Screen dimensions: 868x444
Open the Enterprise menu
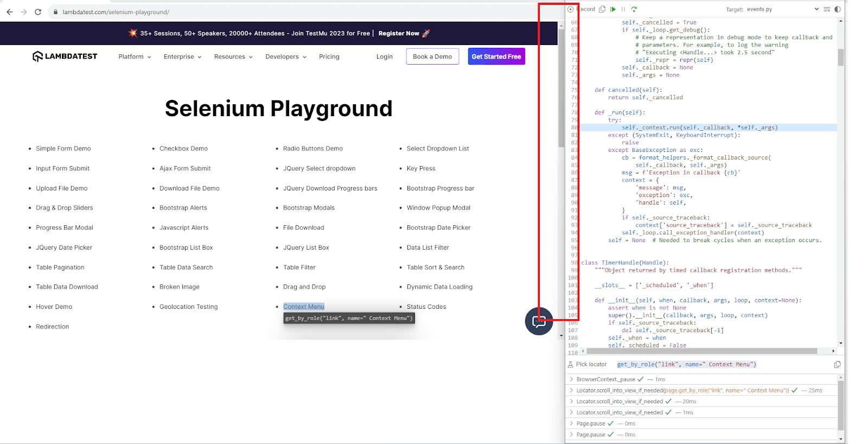(x=182, y=56)
